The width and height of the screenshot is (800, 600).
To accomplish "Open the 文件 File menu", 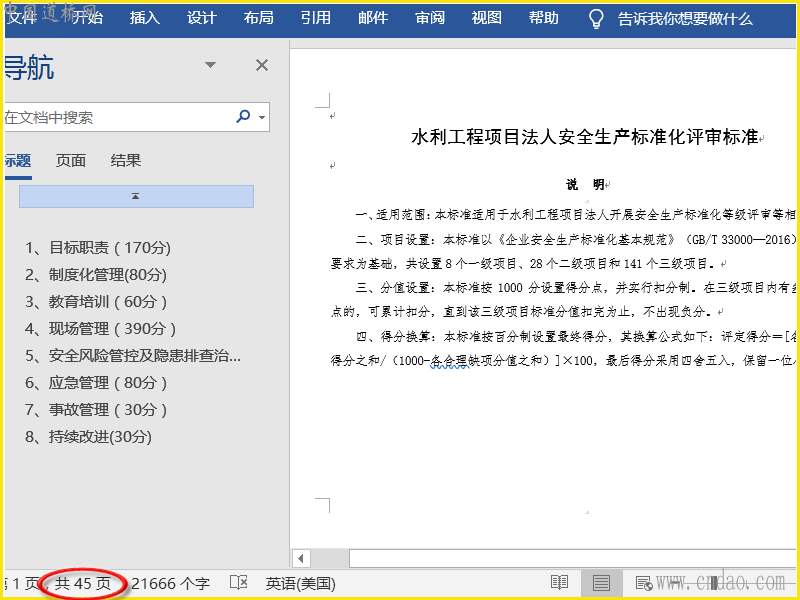I will pos(21,18).
